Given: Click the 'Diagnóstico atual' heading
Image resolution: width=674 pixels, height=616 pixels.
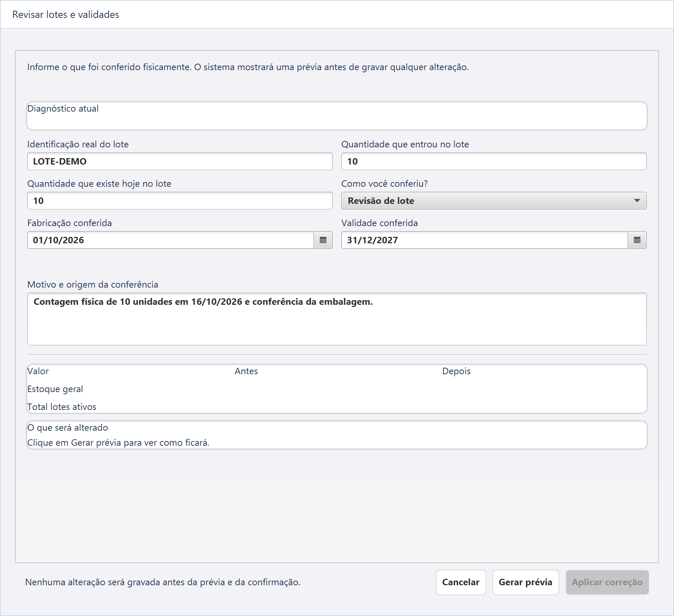Looking at the screenshot, I should point(63,108).
